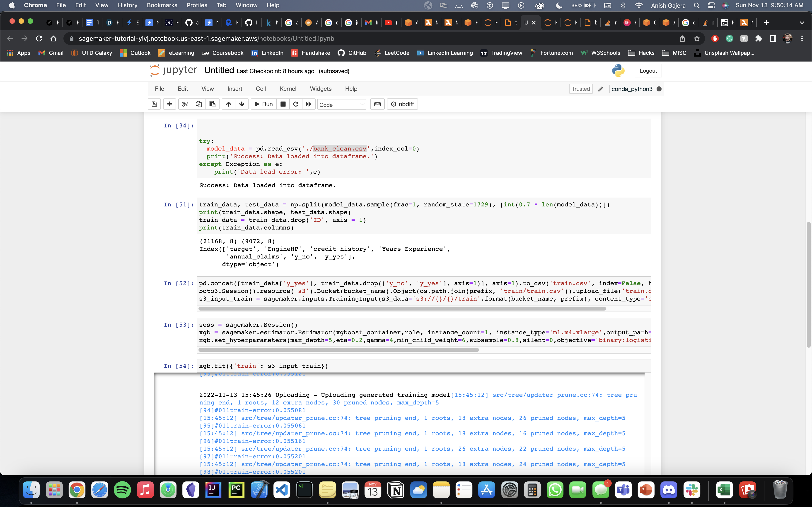Cut selected cells with scissors icon

[x=185, y=104]
